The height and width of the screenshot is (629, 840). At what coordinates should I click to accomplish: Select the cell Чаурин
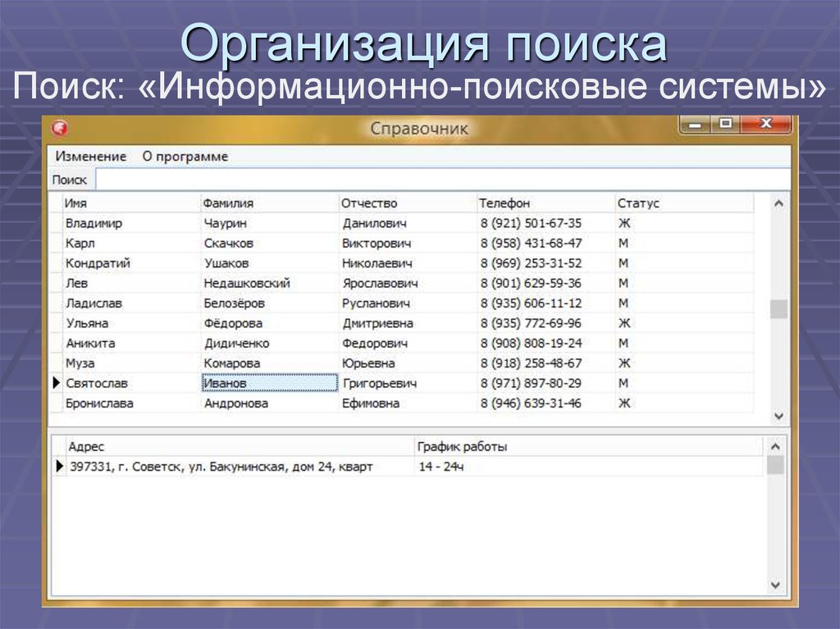point(269,223)
